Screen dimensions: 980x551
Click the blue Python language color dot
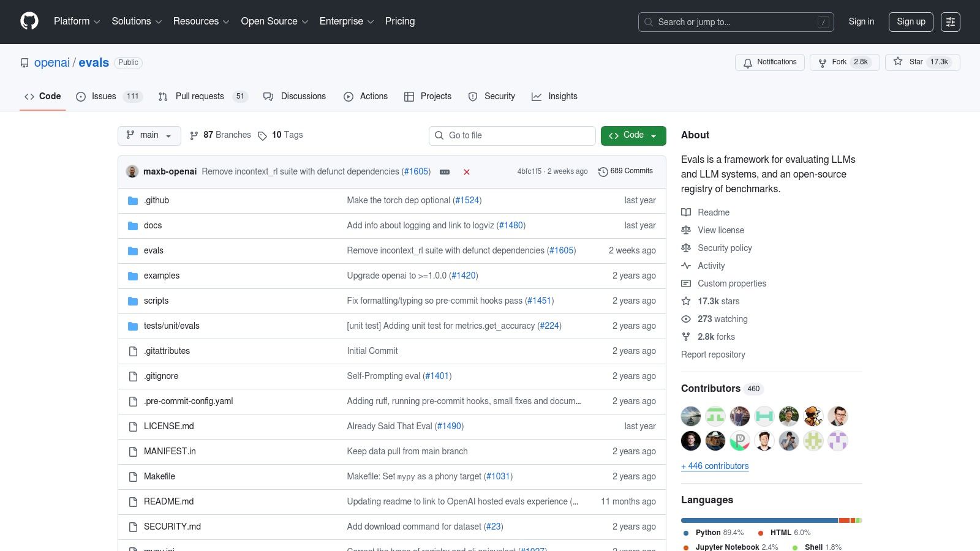tap(686, 533)
